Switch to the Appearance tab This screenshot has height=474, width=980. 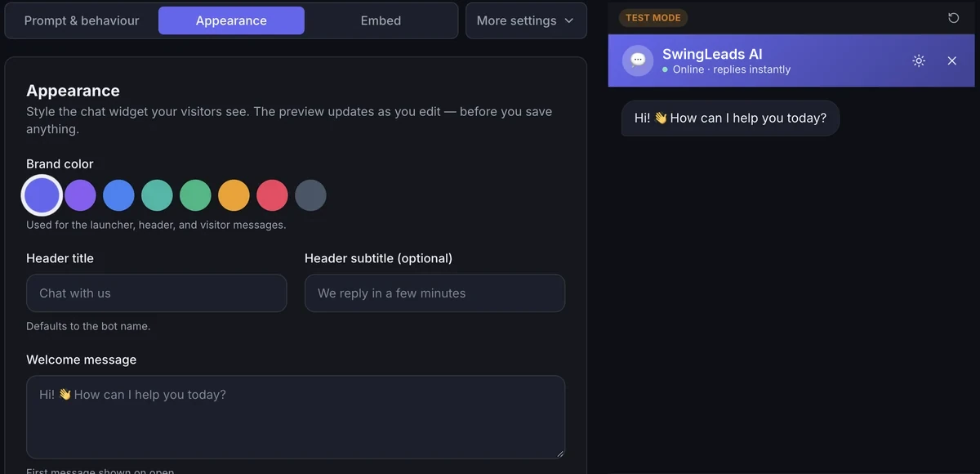coord(231,20)
